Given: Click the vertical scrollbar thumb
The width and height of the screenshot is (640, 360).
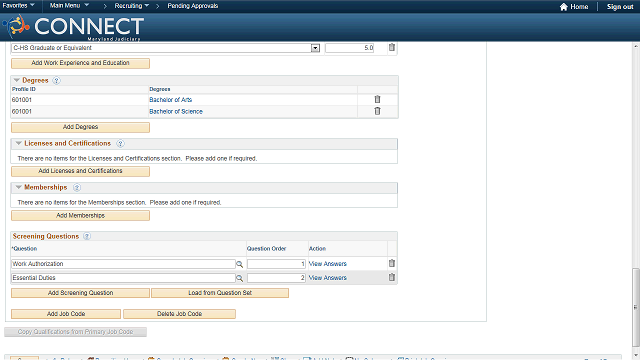Looking at the screenshot, I should tap(636, 306).
